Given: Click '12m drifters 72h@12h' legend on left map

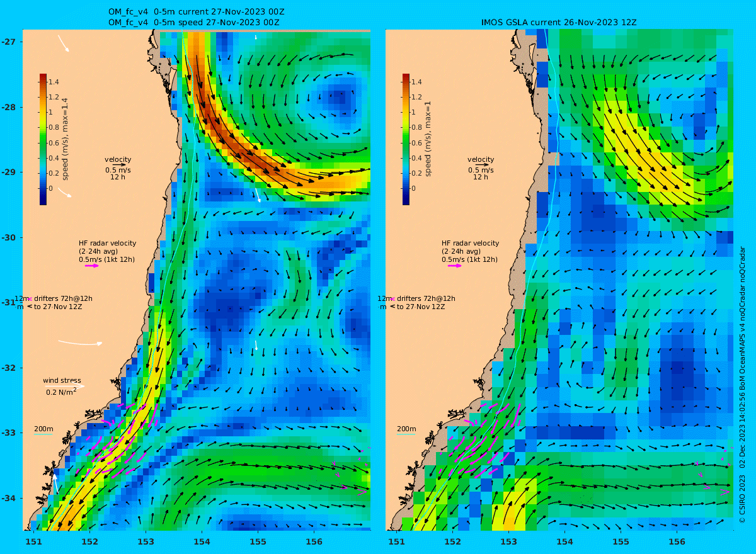Looking at the screenshot, I should click(54, 298).
